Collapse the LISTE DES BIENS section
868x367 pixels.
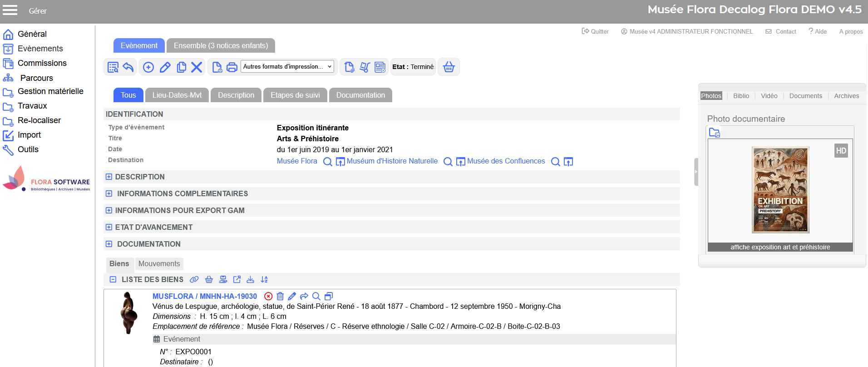(113, 279)
